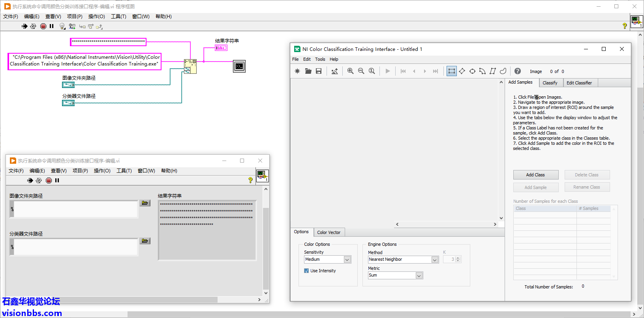Screen dimensions: 644x318
Task: Switch to the Classify tab
Action: (550, 83)
